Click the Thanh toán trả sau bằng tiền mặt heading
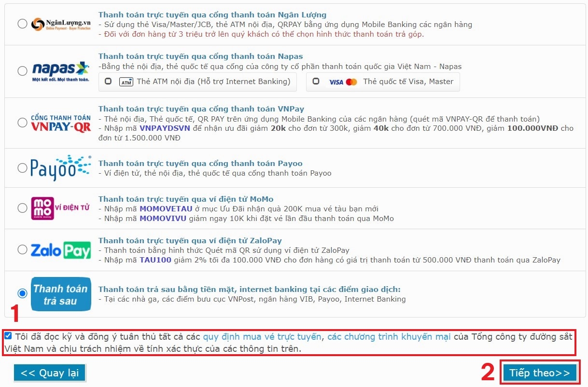588x387 pixels. (250, 290)
